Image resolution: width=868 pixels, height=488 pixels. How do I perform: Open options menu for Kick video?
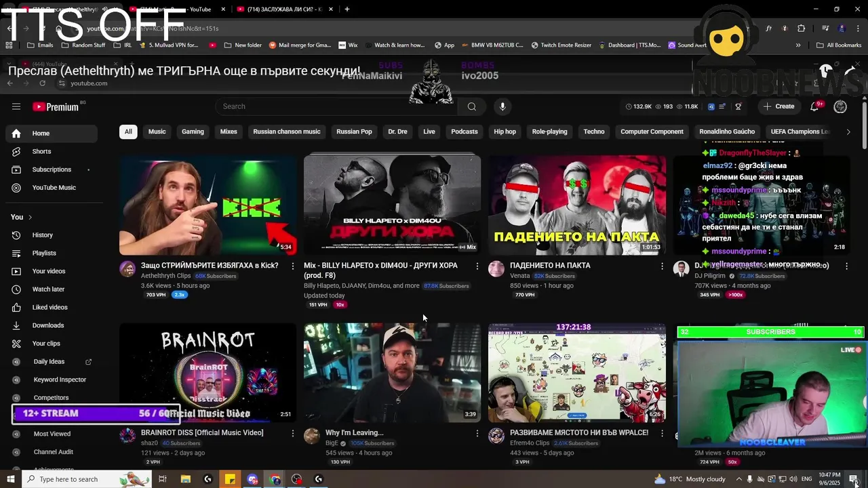(x=293, y=266)
